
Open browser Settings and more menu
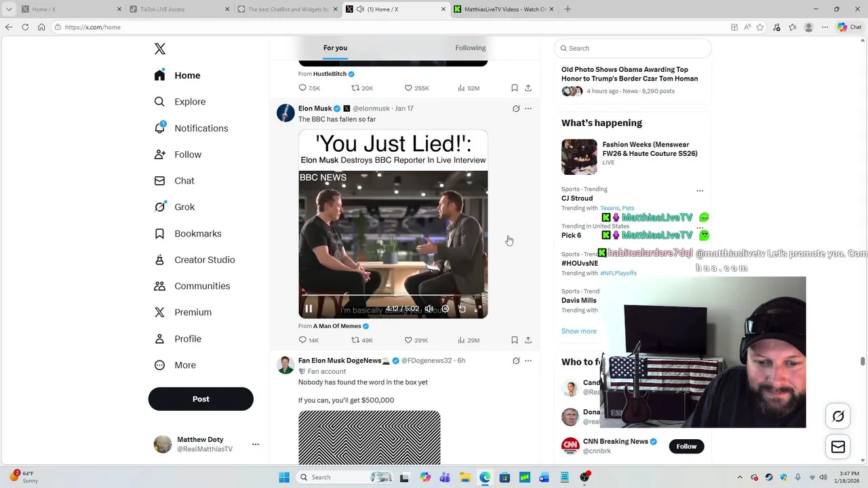825,27
